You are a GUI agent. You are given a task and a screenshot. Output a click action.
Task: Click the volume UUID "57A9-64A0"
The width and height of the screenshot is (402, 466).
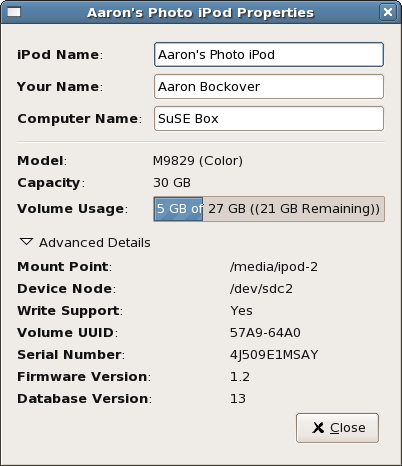coord(265,333)
